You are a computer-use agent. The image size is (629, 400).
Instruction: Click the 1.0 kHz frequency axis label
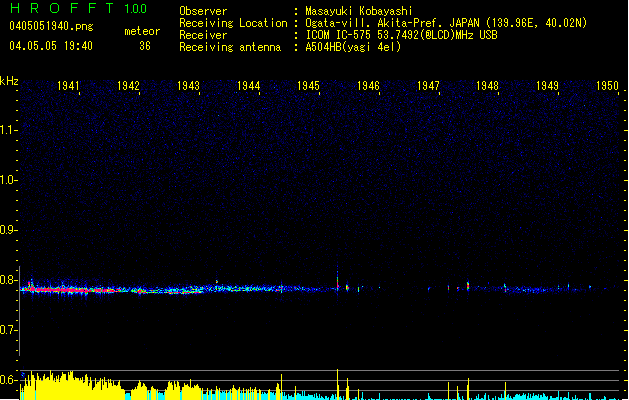point(8,180)
